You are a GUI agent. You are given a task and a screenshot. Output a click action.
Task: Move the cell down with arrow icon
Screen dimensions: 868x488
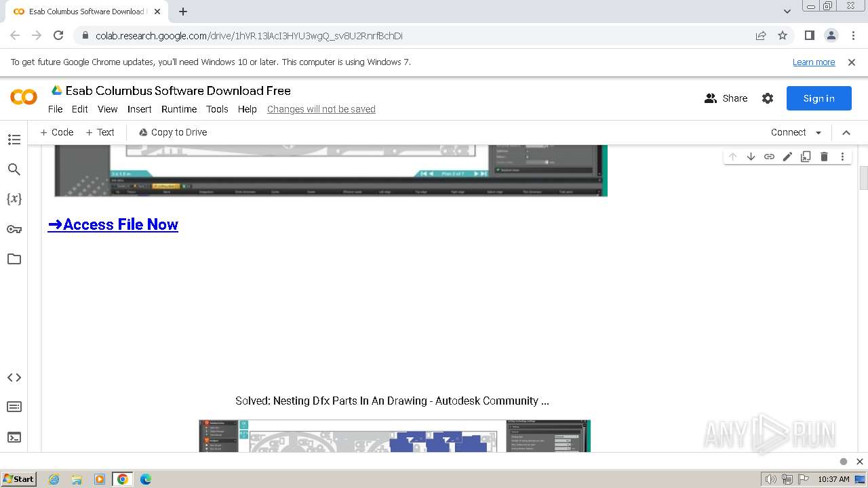[751, 157]
